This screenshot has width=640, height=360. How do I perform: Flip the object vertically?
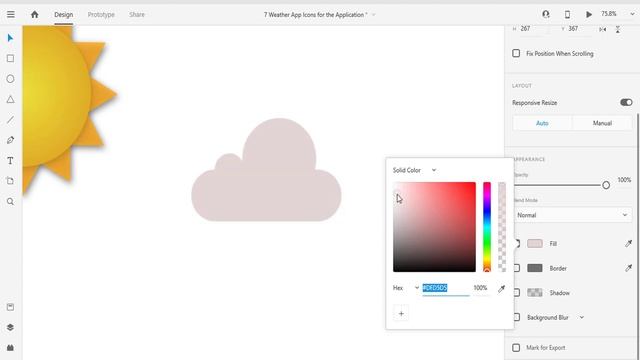[x=618, y=29]
